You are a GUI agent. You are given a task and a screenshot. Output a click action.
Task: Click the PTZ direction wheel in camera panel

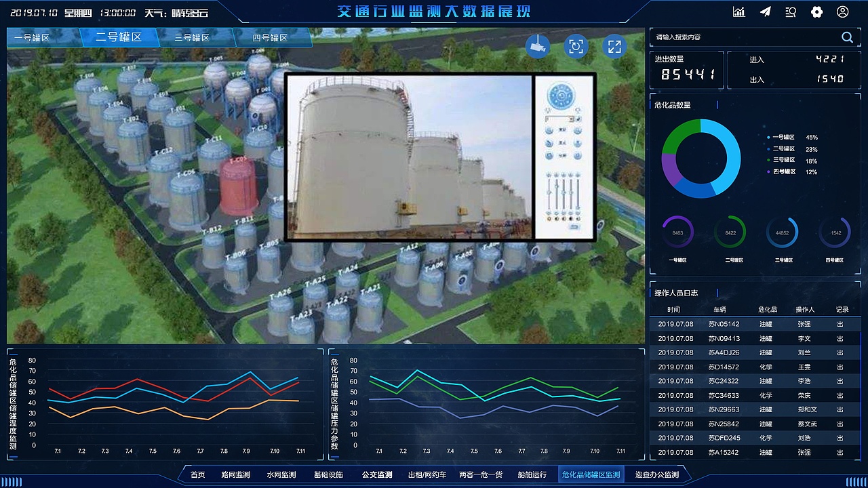561,96
